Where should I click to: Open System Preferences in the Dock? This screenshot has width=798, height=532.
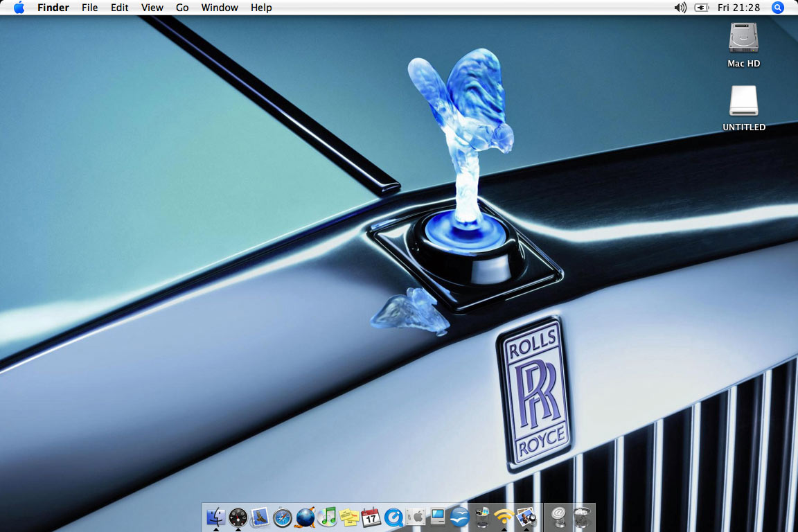(x=416, y=517)
